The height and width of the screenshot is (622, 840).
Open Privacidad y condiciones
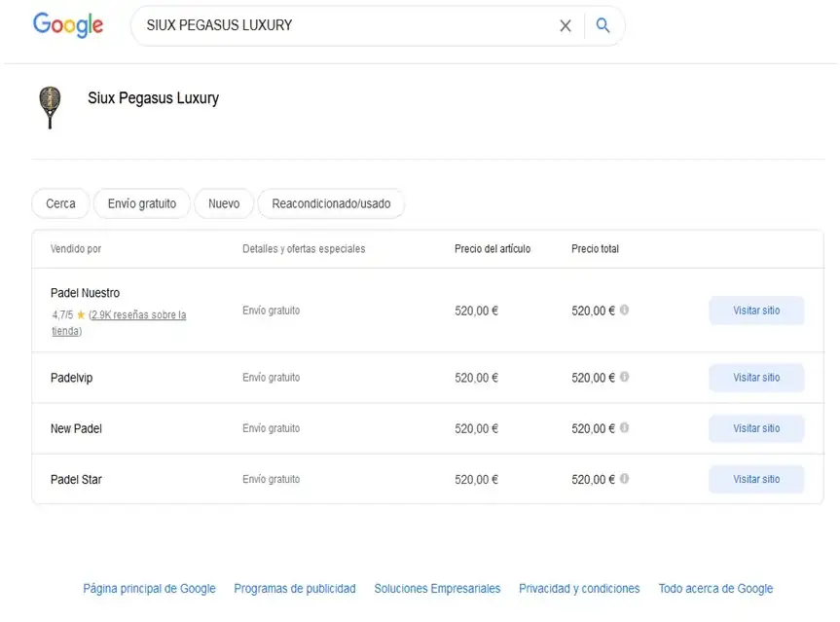579,588
